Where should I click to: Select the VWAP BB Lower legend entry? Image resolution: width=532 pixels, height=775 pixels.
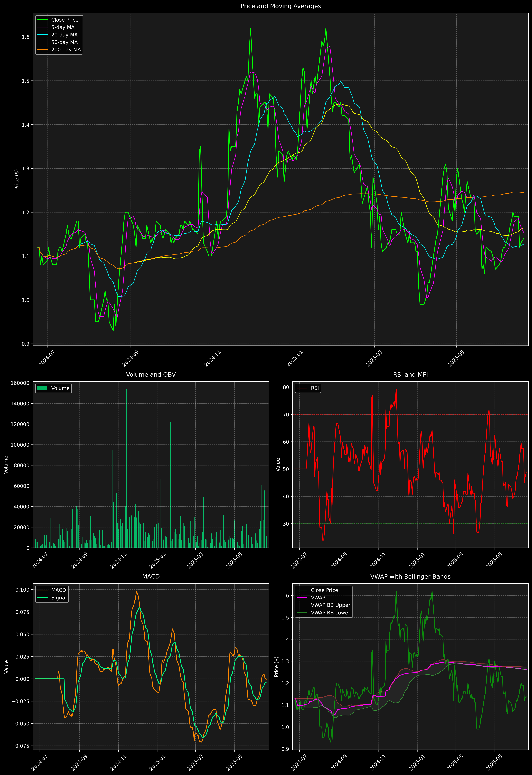pyautogui.click(x=323, y=613)
